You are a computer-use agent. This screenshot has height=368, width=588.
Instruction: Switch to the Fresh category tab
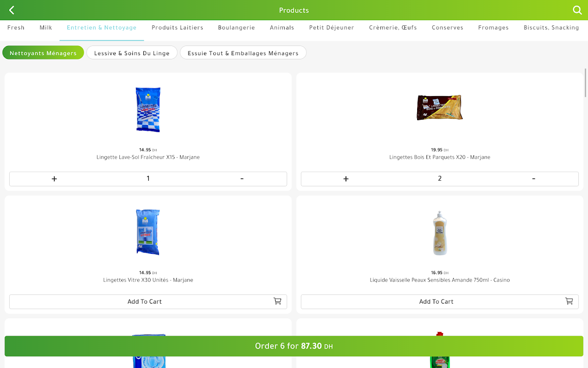point(16,28)
